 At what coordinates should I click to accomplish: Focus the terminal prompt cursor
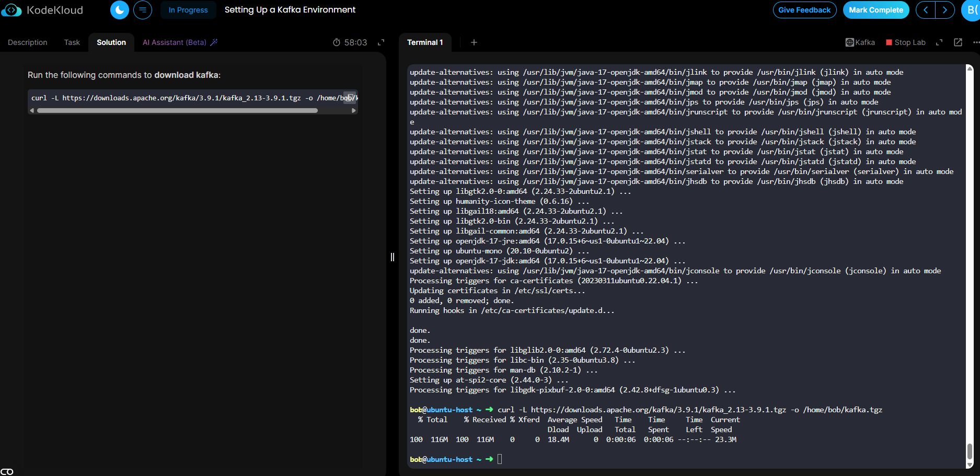500,459
